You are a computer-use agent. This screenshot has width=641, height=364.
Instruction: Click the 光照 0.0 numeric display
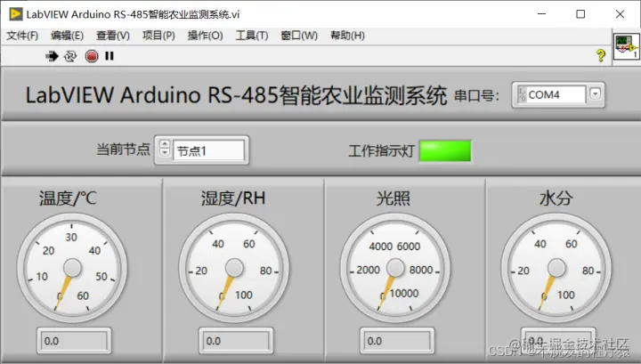(x=397, y=341)
